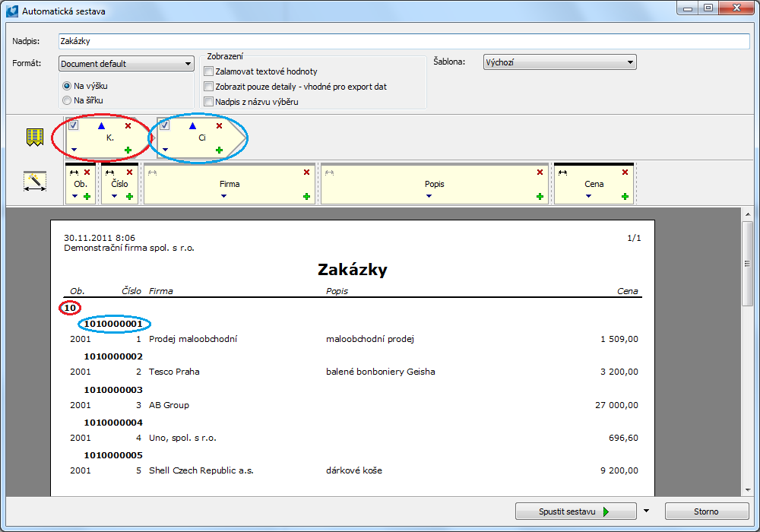The width and height of the screenshot is (760, 532).
Task: Remove the Ob. column with red X
Action: pyautogui.click(x=87, y=172)
